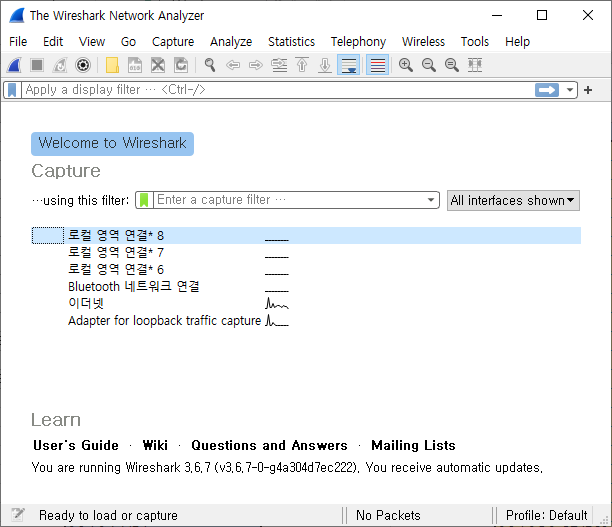
Task: Click close capture file icon
Action: (158, 65)
